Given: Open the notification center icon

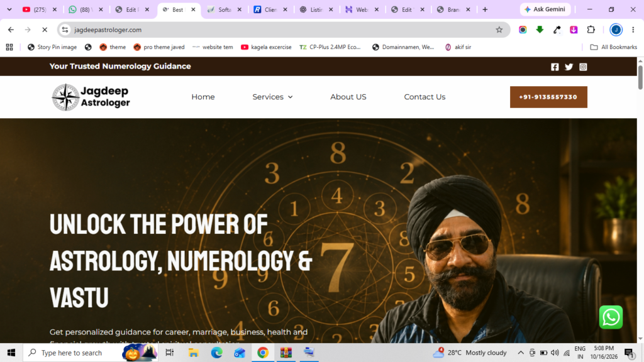Looking at the screenshot, I should [630, 353].
